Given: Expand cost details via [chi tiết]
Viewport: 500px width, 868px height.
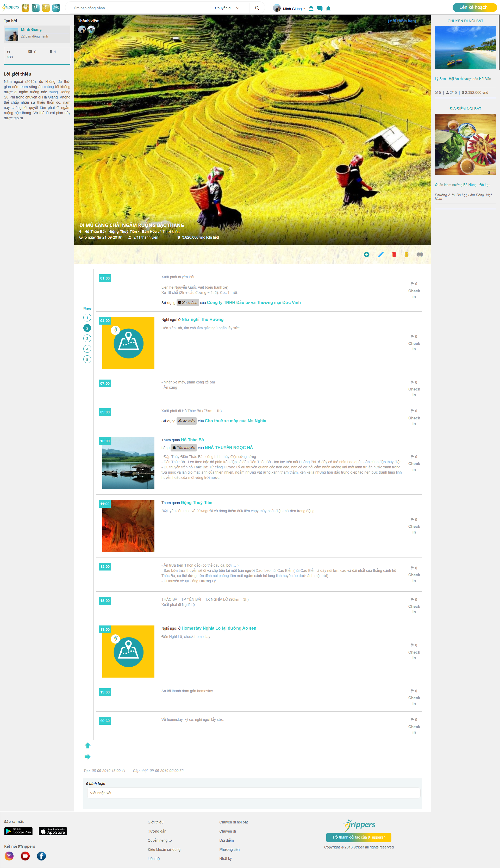Looking at the screenshot, I should coord(213,237).
